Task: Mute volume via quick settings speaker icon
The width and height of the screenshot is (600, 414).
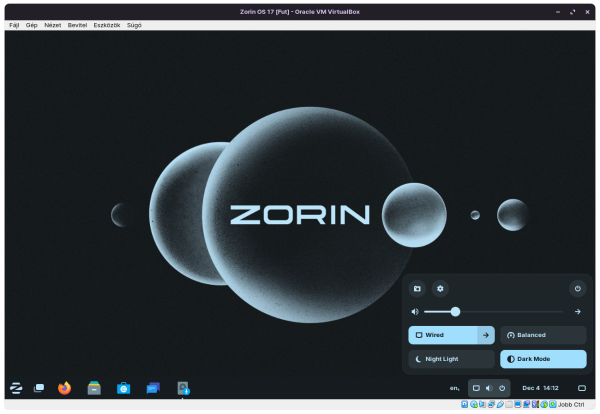Action: [x=415, y=312]
